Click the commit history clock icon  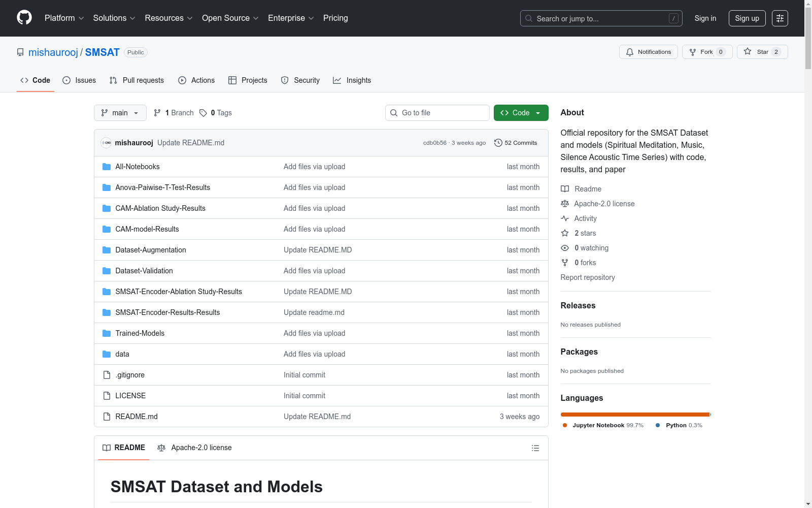tap(498, 143)
